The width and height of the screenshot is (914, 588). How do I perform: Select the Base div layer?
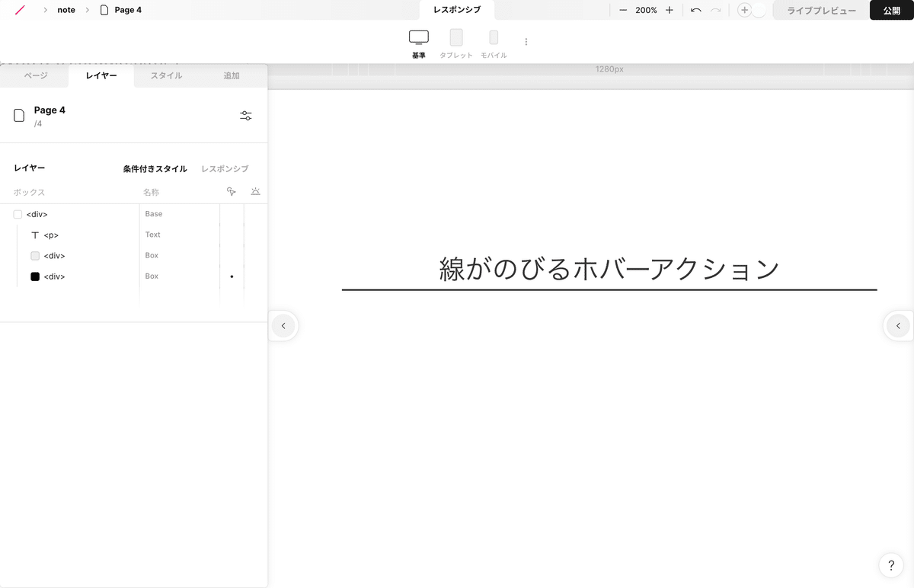click(133, 214)
